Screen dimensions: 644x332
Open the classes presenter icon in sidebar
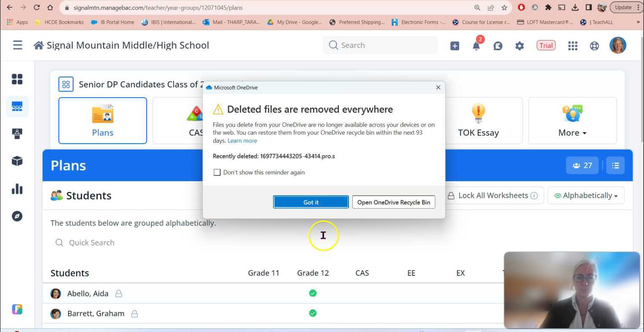(17, 134)
